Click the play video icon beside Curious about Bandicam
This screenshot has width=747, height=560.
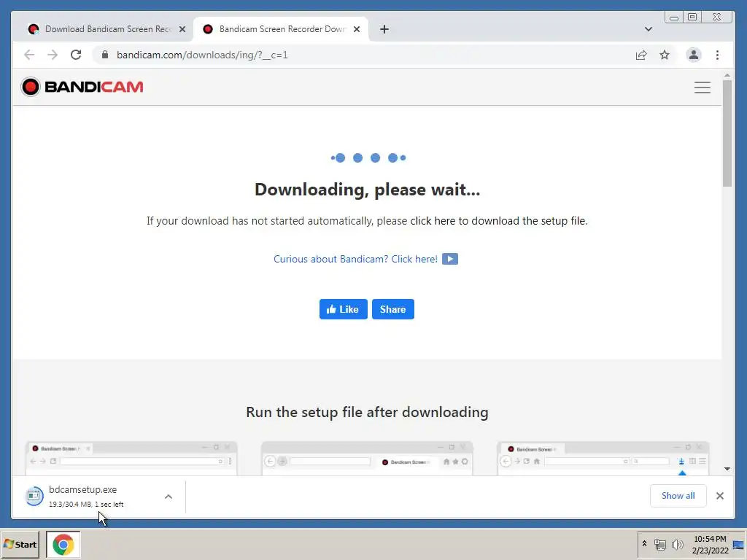[x=449, y=259]
